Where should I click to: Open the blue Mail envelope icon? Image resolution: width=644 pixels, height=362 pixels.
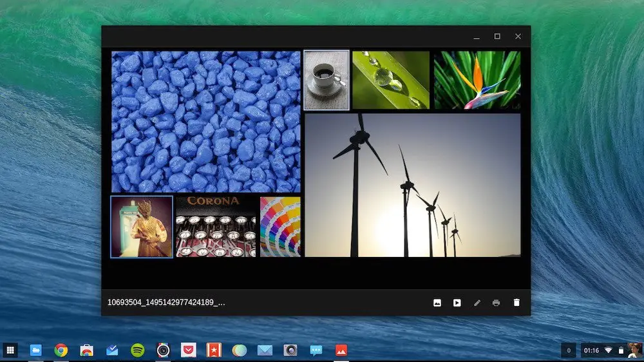(265, 350)
